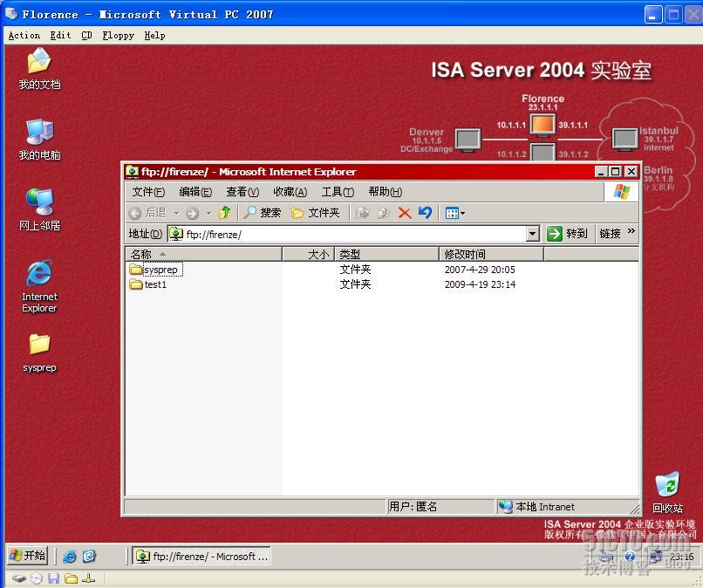Select the 网上邻居 desktop icon
Screen dimensions: 703x588
39,210
